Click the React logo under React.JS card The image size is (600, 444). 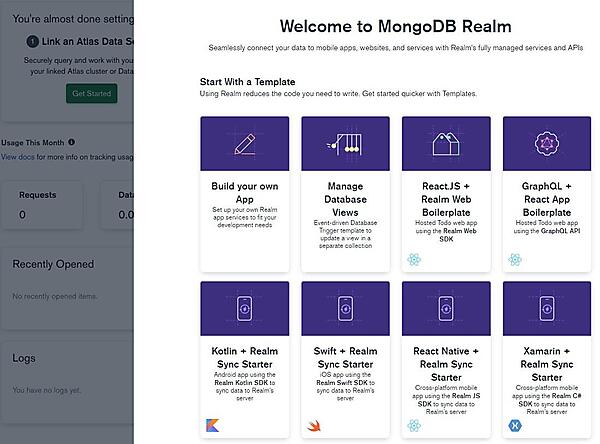click(413, 259)
